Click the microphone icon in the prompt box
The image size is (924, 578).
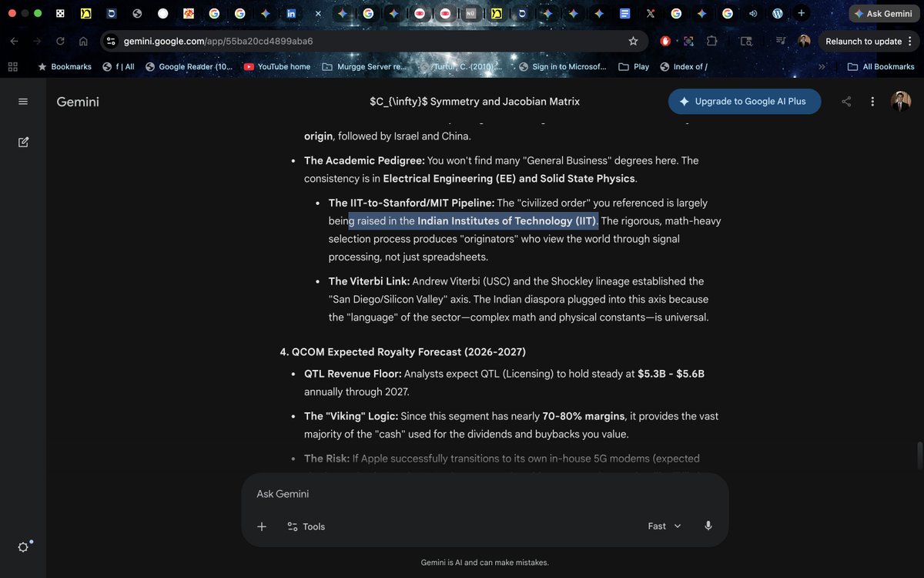(708, 526)
